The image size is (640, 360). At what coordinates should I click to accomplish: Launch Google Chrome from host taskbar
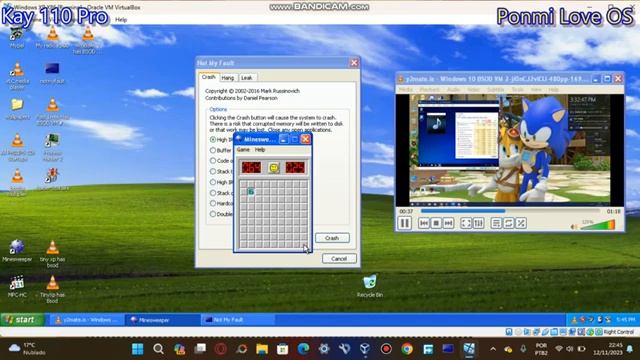coord(407,349)
